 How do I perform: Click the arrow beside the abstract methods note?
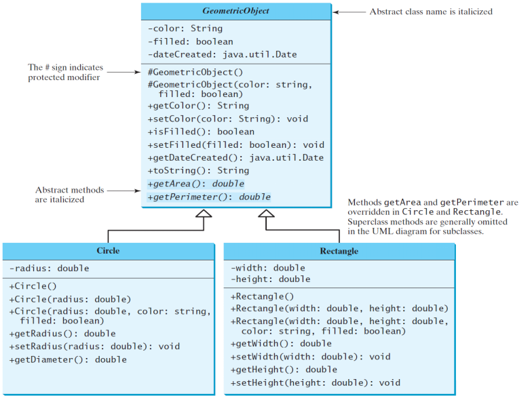click(x=123, y=191)
